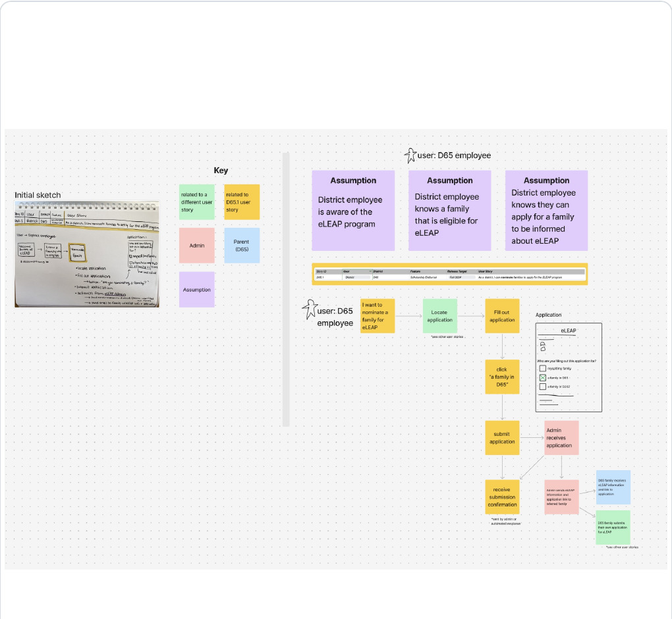Tick the 'myself/my family' checkbox in wireframe
The image size is (672, 619).
coord(543,368)
